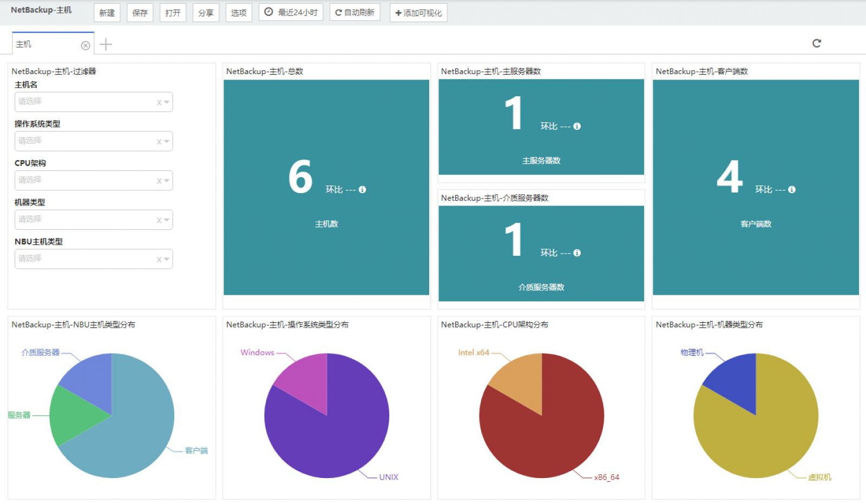Open the 机器类型 filter dropdown

pyautogui.click(x=94, y=220)
